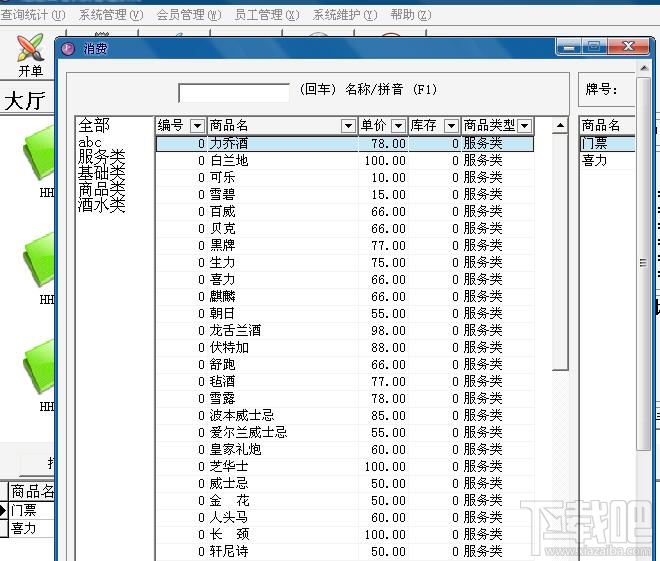This screenshot has height=561, width=660.
Task: Click the 消费 window title icon
Action: (68, 48)
